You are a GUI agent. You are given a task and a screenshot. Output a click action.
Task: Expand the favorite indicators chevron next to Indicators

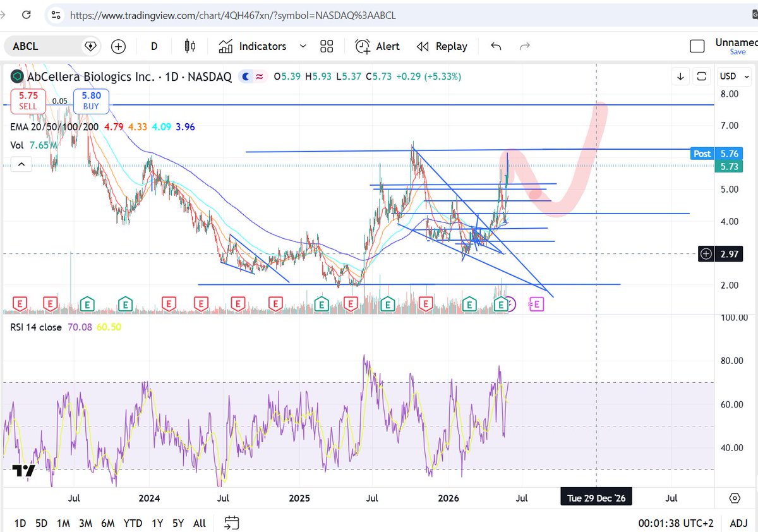[x=303, y=46]
